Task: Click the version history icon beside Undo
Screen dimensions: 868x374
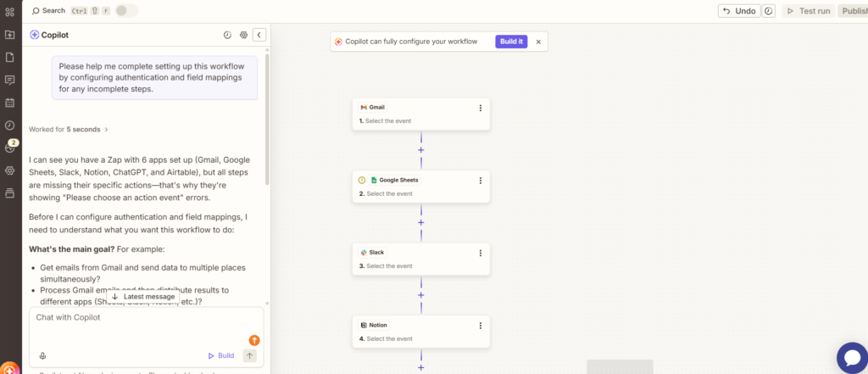Action: [768, 11]
